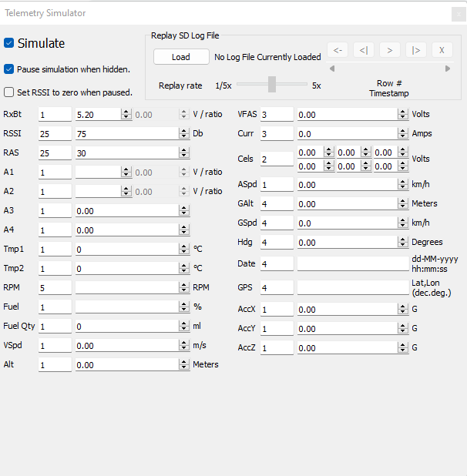Click the ASpd km/h spinner arrows
The height and width of the screenshot is (476, 467).
(402, 184)
